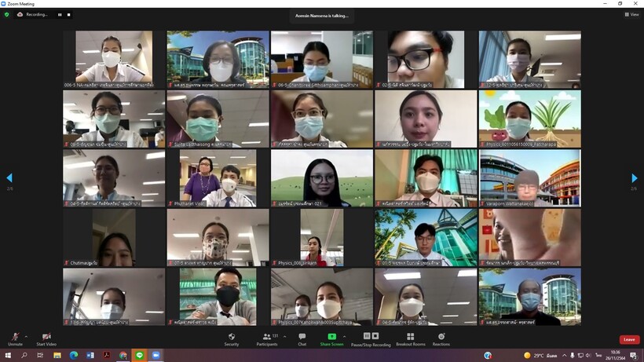Start Video from the toolbar
Image resolution: width=644 pixels, height=362 pixels.
pos(46,337)
